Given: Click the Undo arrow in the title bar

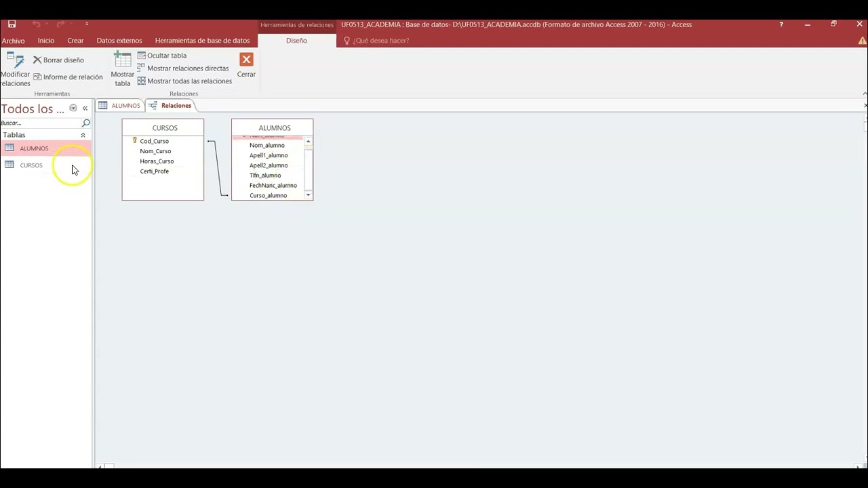Looking at the screenshot, I should [37, 24].
